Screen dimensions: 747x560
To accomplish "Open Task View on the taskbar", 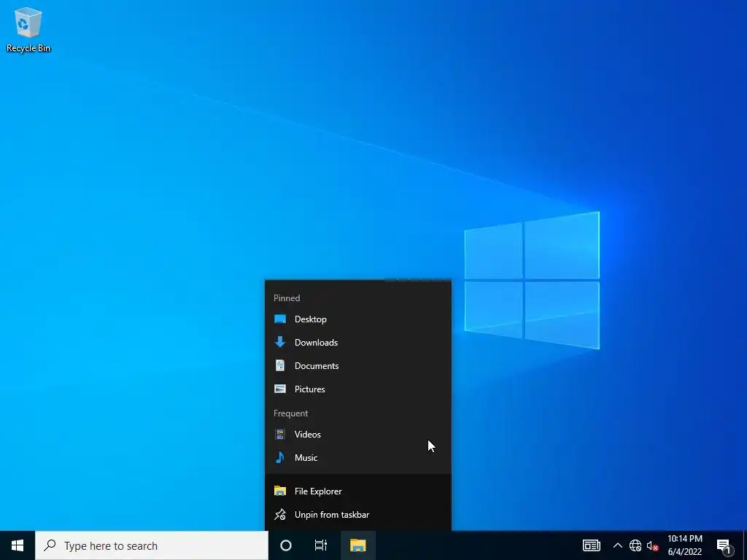I will click(321, 545).
